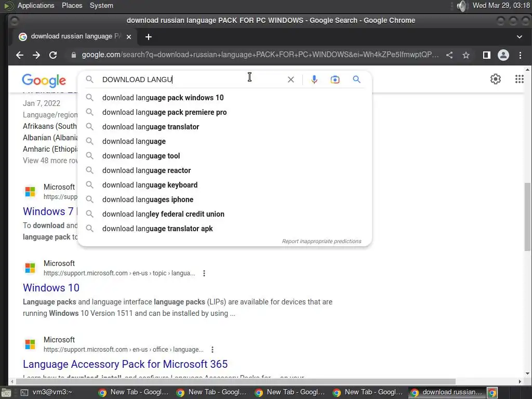Open the tab search dropdown

520,37
